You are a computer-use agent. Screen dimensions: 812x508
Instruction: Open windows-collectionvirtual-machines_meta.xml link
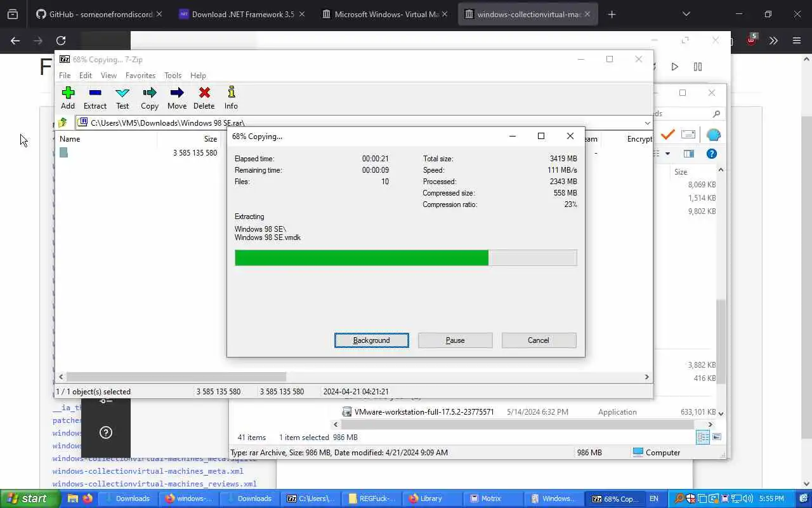point(148,471)
